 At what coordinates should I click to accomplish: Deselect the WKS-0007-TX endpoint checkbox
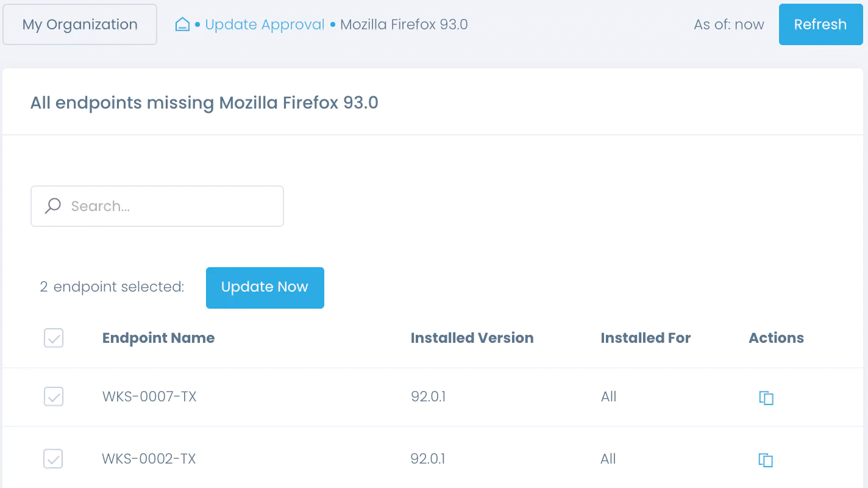click(x=53, y=396)
